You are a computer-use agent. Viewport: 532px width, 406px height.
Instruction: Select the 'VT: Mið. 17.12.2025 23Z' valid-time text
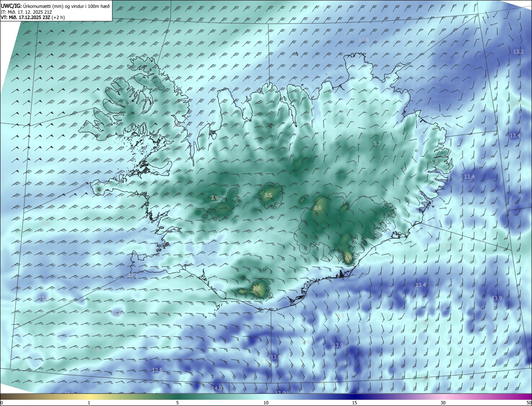pos(26,17)
